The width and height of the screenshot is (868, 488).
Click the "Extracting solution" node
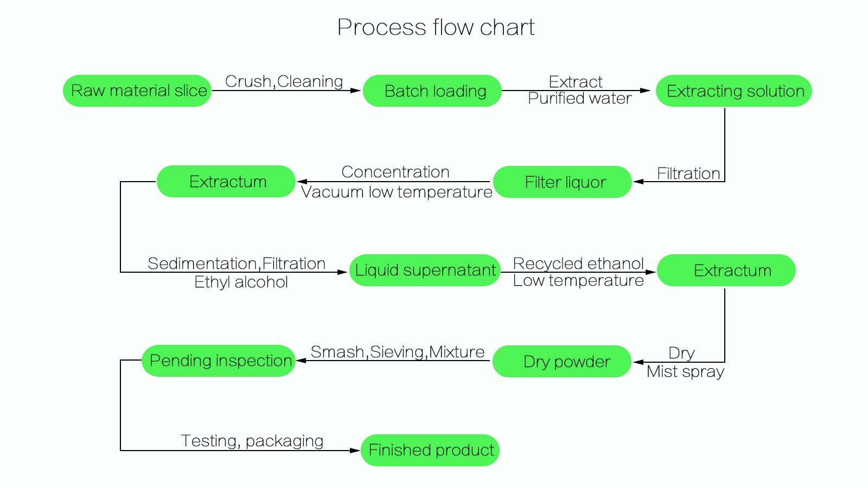(733, 91)
